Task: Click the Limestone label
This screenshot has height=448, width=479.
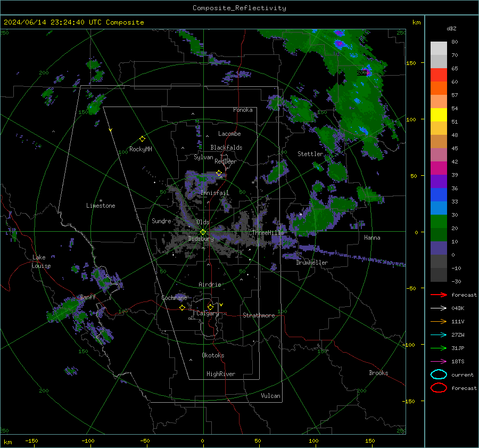Action: click(101, 206)
